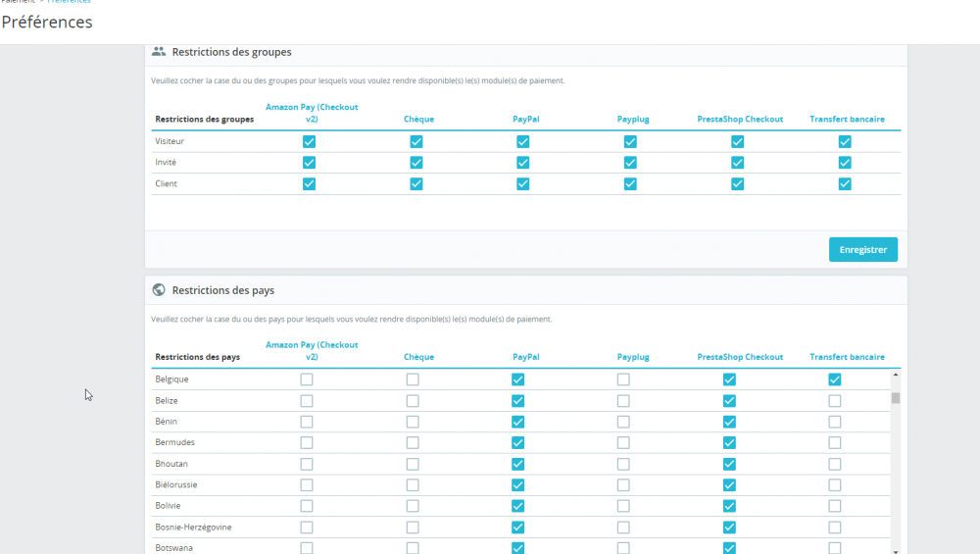Click the Préférences breadcrumb link
980x554 pixels.
[69, 2]
